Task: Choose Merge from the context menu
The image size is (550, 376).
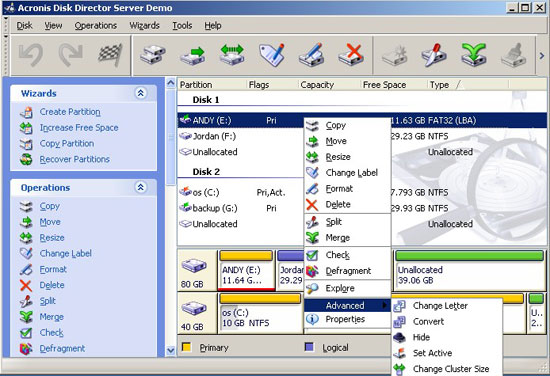Action: click(x=347, y=238)
